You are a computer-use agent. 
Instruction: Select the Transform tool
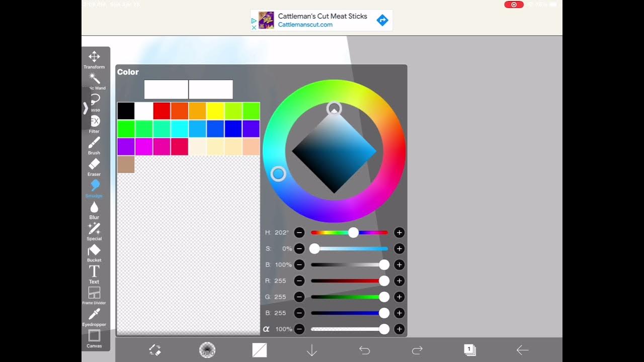pos(94,59)
